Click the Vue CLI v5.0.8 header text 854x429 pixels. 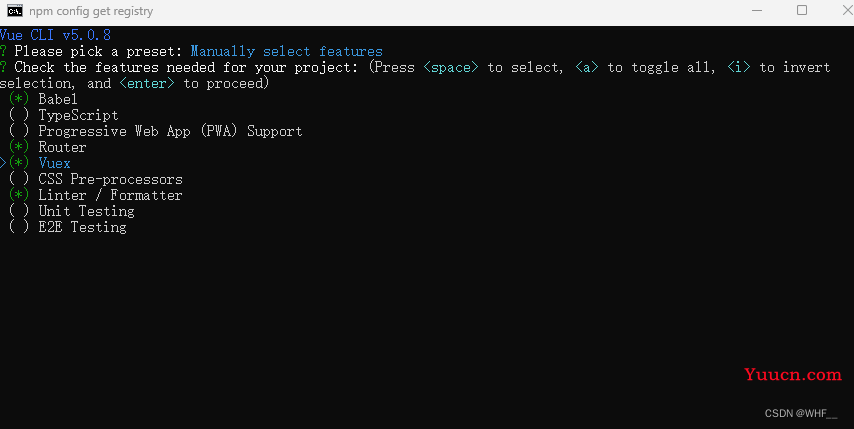click(56, 35)
